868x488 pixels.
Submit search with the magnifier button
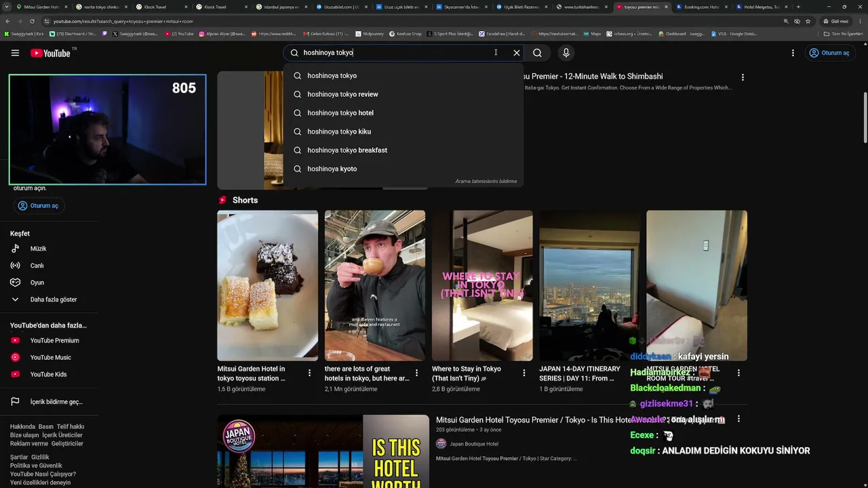(537, 53)
